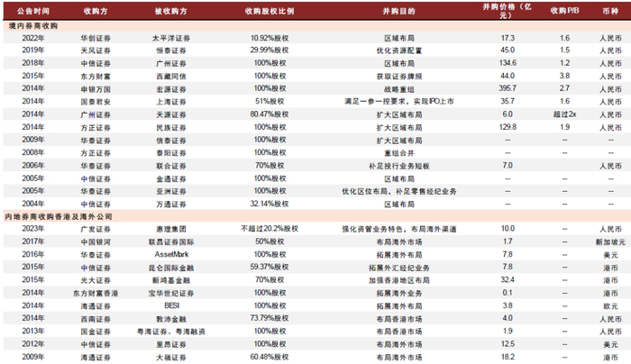631x364 pixels.
Task: Click the 宝华世纪证券 target cell
Action: coord(171,293)
